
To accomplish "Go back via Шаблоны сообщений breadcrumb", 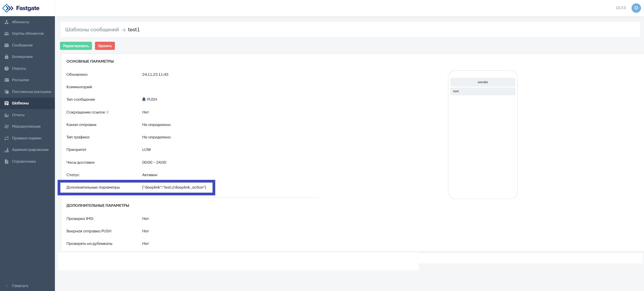I will 92,30.
